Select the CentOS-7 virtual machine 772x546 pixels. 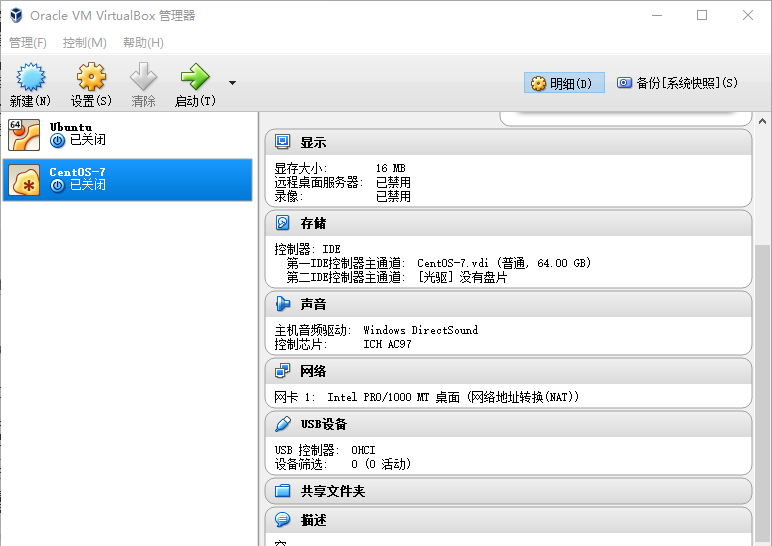pos(128,179)
